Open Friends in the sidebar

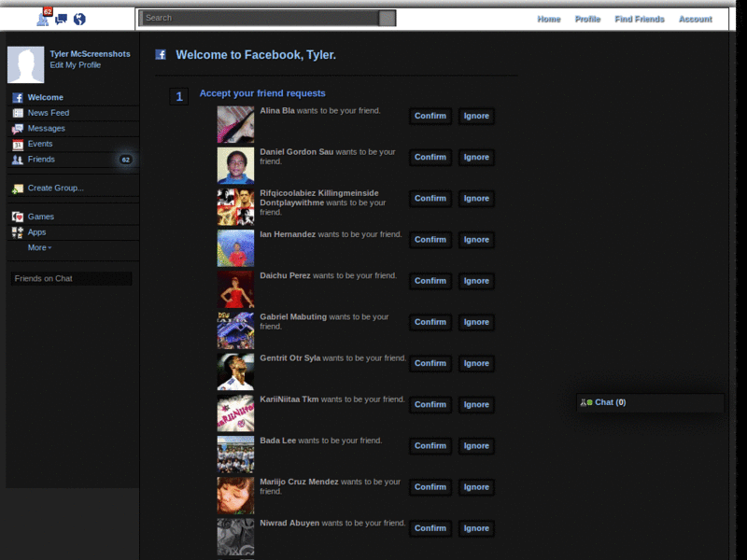click(41, 160)
